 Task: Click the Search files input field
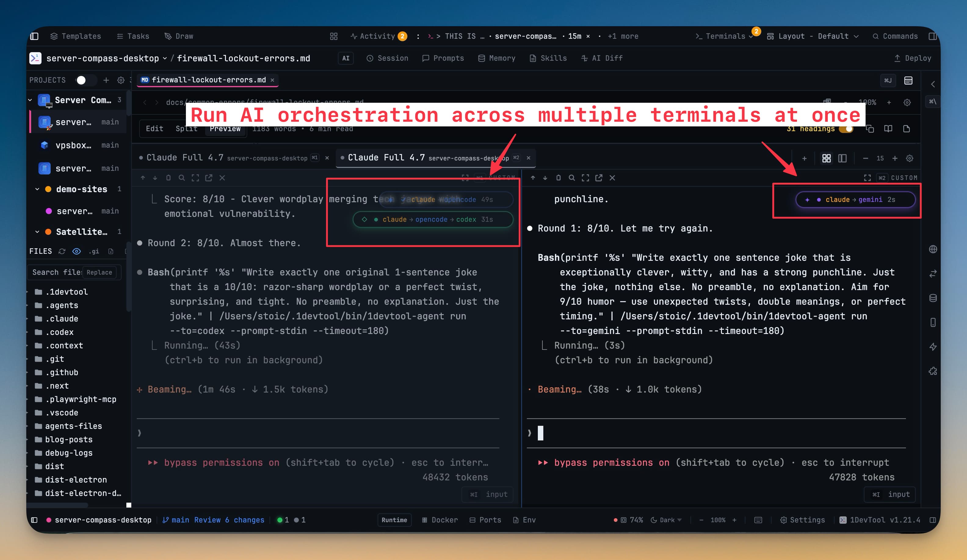click(x=56, y=272)
